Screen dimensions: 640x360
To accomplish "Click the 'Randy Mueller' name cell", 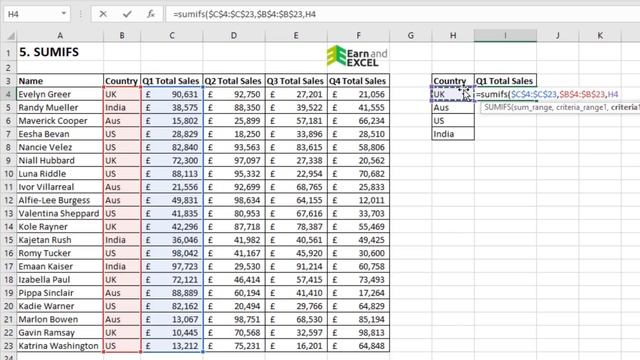I will point(60,107).
